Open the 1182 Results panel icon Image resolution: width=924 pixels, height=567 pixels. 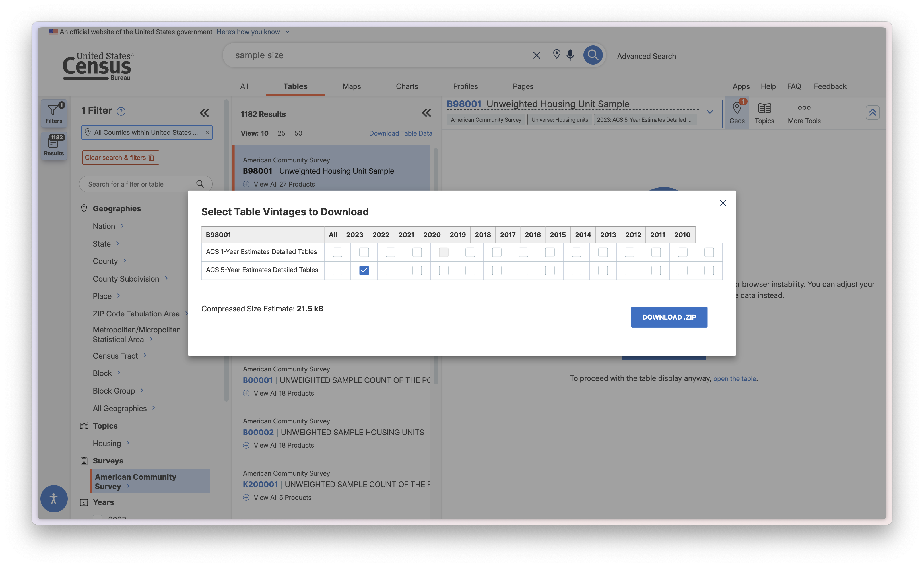tap(54, 146)
